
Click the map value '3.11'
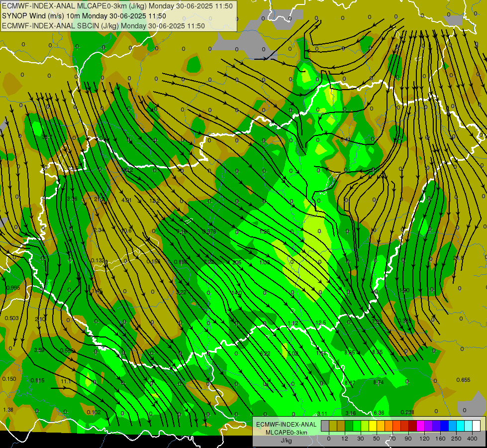[x=322, y=414]
